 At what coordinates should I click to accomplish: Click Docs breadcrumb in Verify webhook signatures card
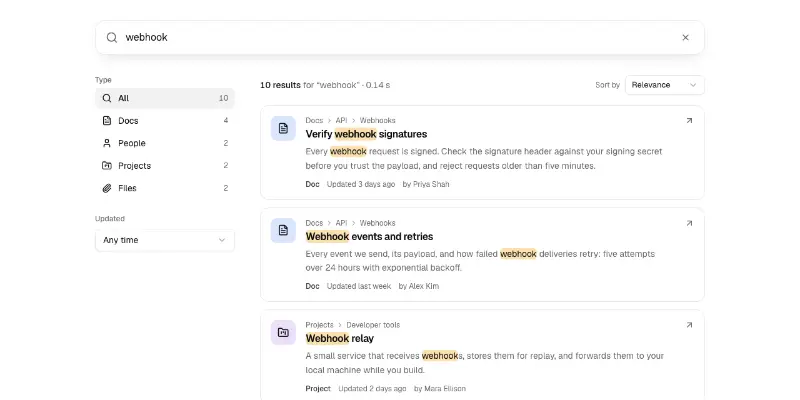pyautogui.click(x=314, y=120)
